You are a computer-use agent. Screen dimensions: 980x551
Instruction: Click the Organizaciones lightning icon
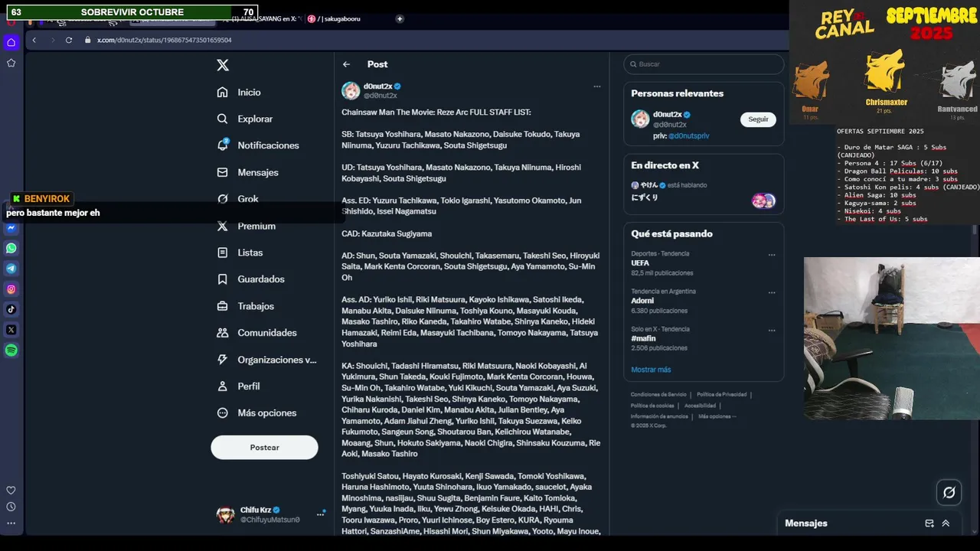click(x=223, y=360)
